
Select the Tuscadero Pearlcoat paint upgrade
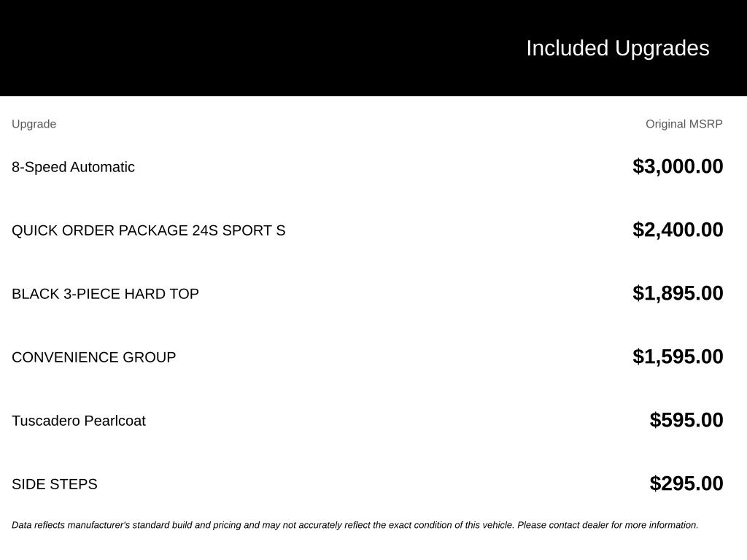(x=79, y=421)
